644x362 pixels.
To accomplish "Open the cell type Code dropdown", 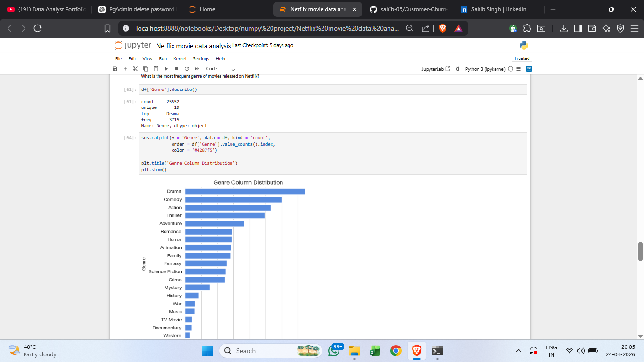I will [x=220, y=69].
